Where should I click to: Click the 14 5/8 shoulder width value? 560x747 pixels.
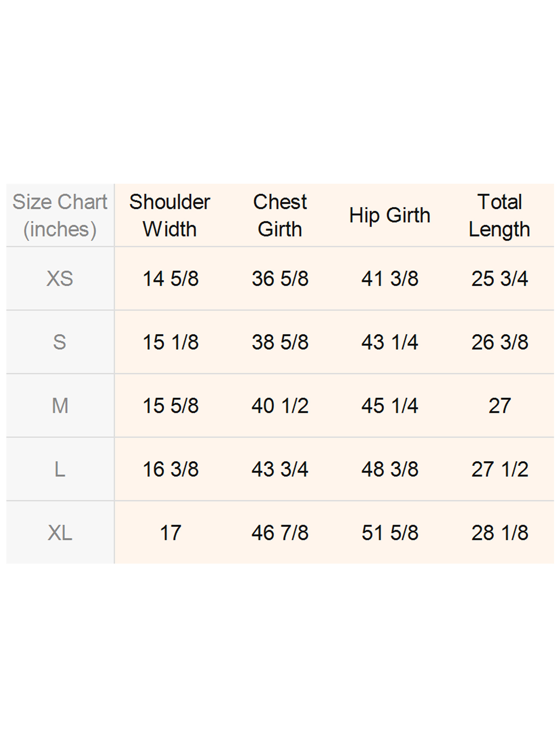171,279
